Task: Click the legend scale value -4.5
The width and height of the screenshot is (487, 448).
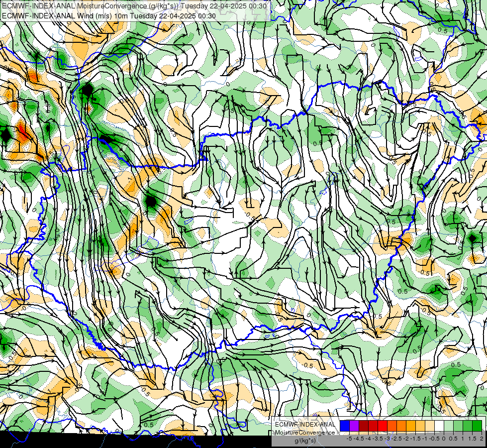Action: [x=359, y=439]
